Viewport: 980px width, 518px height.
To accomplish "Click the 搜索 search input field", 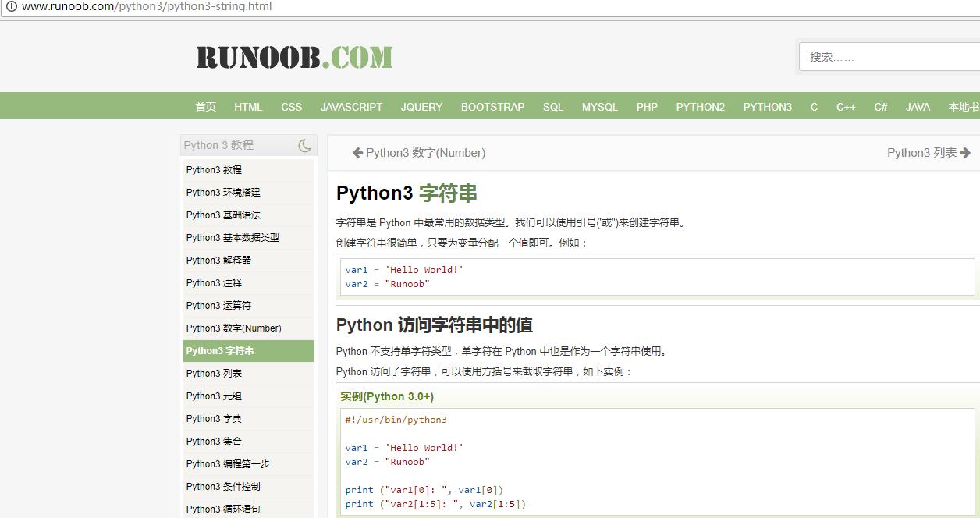I will 889,57.
